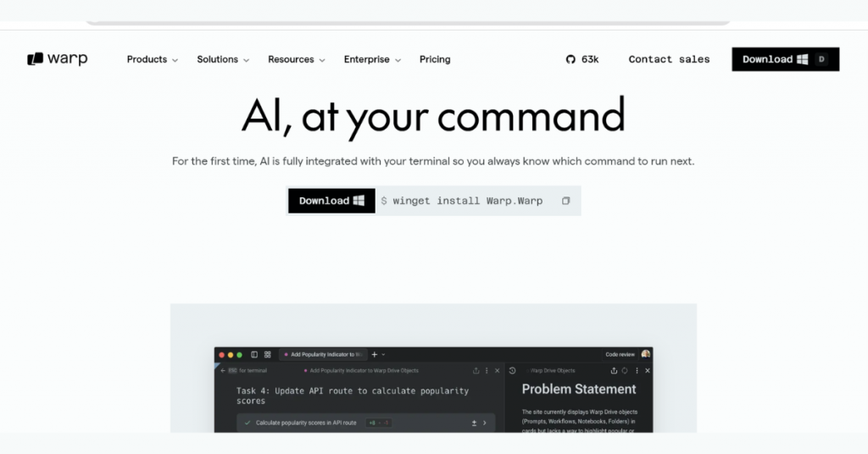
Task: Click the accept icon on Calculate popularity scores row
Action: (248, 423)
